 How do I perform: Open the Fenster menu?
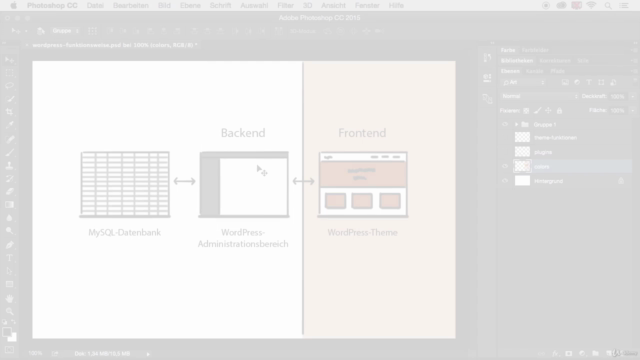[367, 5]
